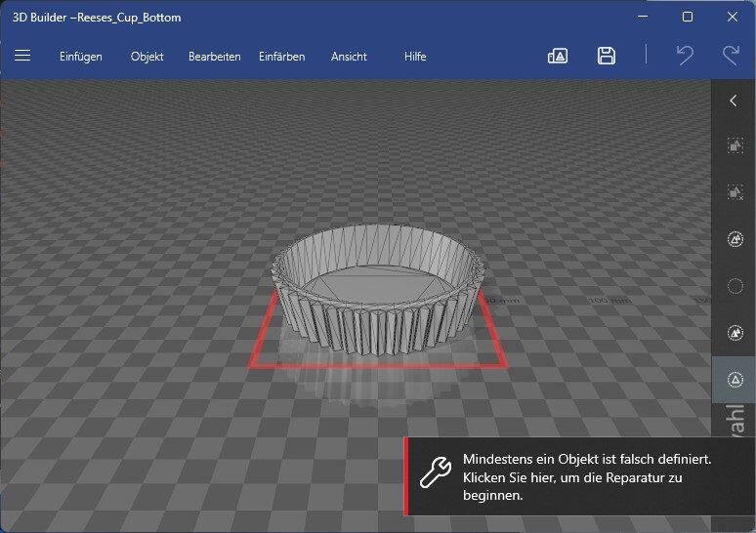Redo the last action
The width and height of the screenshot is (756, 533).
coord(732,55)
